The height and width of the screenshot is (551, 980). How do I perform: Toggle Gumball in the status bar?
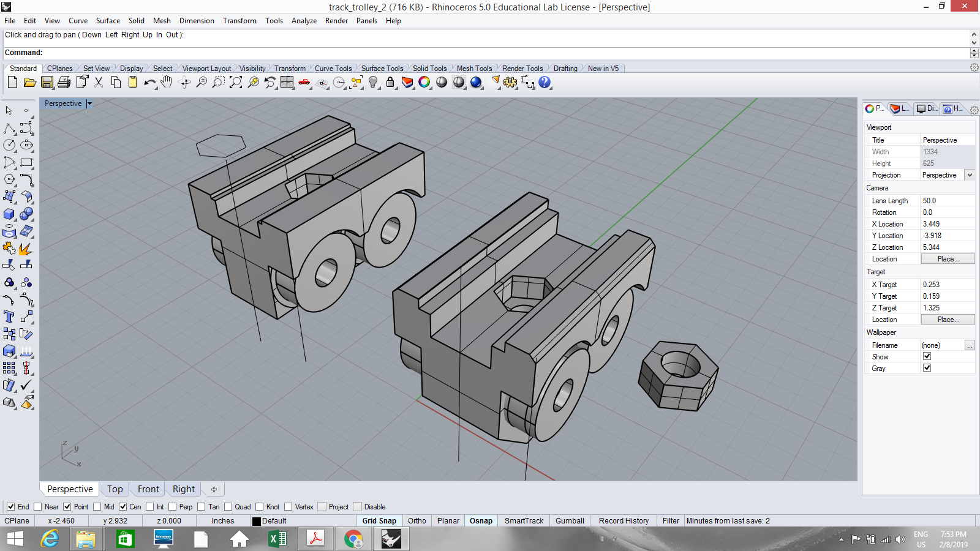[570, 521]
